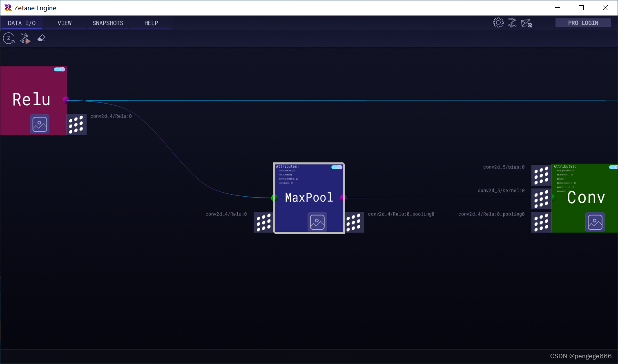
Task: Open tensor dots icon for conv2d_5/bias:0
Action: [541, 175]
